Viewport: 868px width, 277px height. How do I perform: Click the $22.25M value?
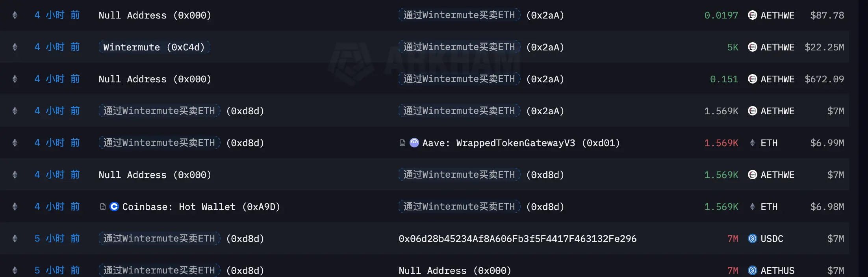(824, 47)
